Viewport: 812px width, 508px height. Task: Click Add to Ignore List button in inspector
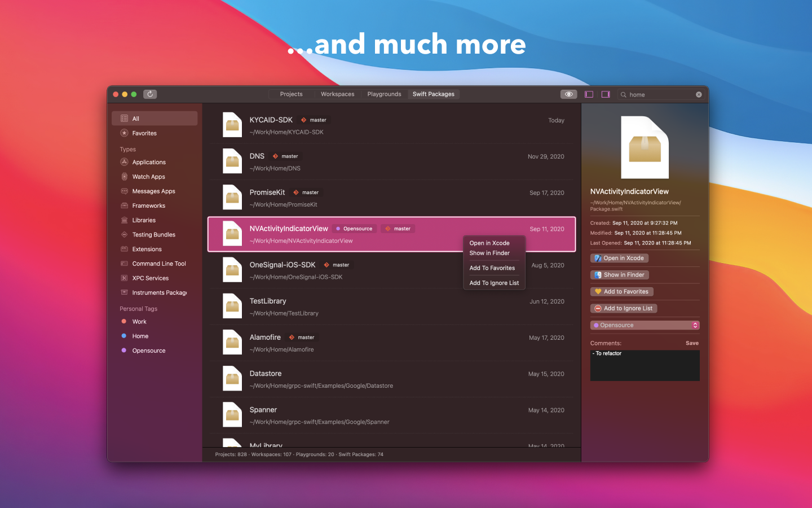pyautogui.click(x=624, y=308)
